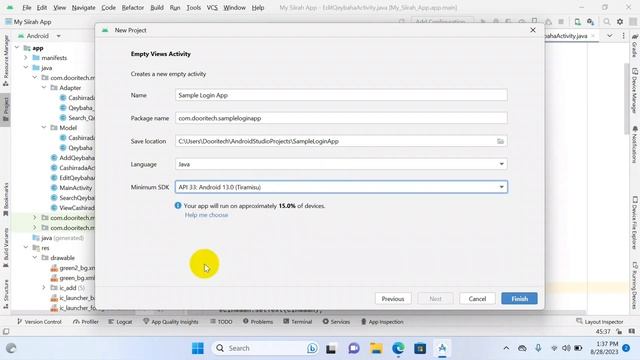Screen dimensions: 640x360
Task: Edit the Package name field
Action: click(341, 118)
